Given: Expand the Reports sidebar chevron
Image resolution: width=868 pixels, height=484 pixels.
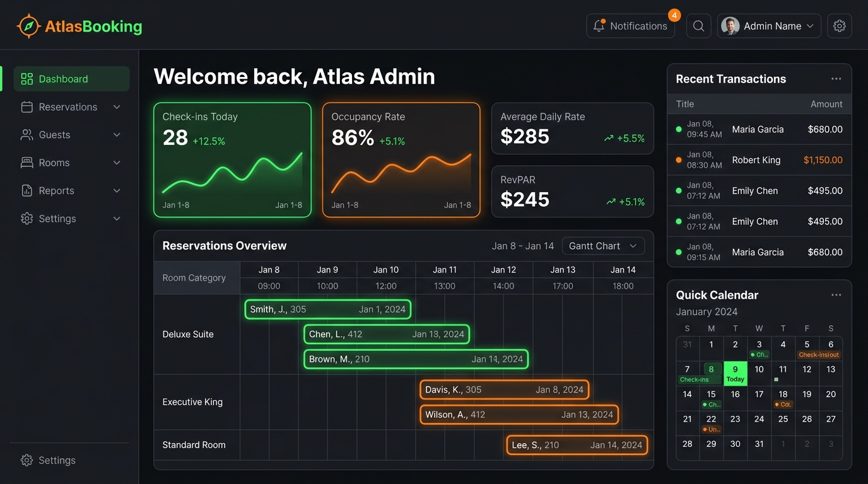Looking at the screenshot, I should point(117,190).
